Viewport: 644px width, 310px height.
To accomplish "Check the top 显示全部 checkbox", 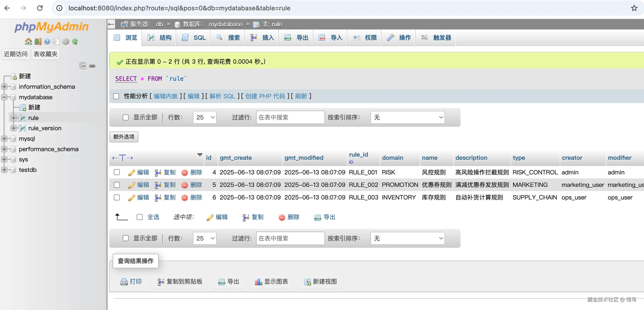I will 126,117.
